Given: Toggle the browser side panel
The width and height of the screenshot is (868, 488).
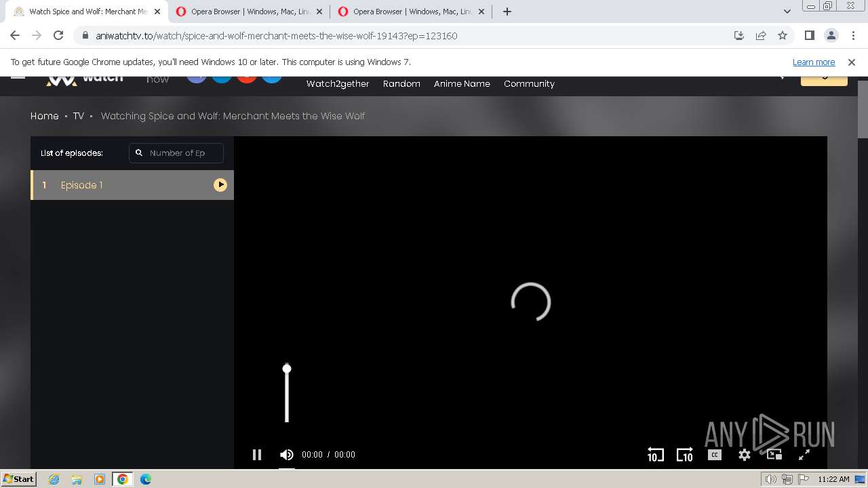Looking at the screenshot, I should pyautogui.click(x=809, y=35).
